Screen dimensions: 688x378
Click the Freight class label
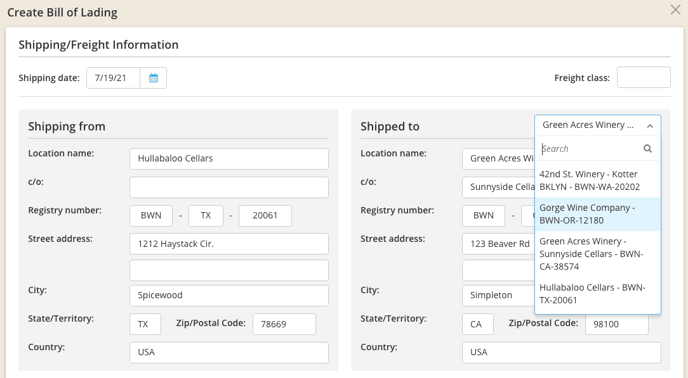tap(582, 78)
